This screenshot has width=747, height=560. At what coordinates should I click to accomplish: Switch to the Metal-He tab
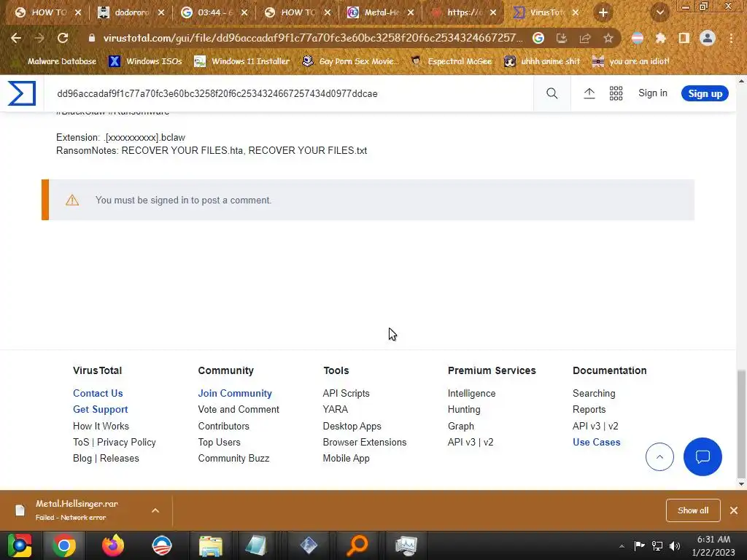tap(380, 12)
